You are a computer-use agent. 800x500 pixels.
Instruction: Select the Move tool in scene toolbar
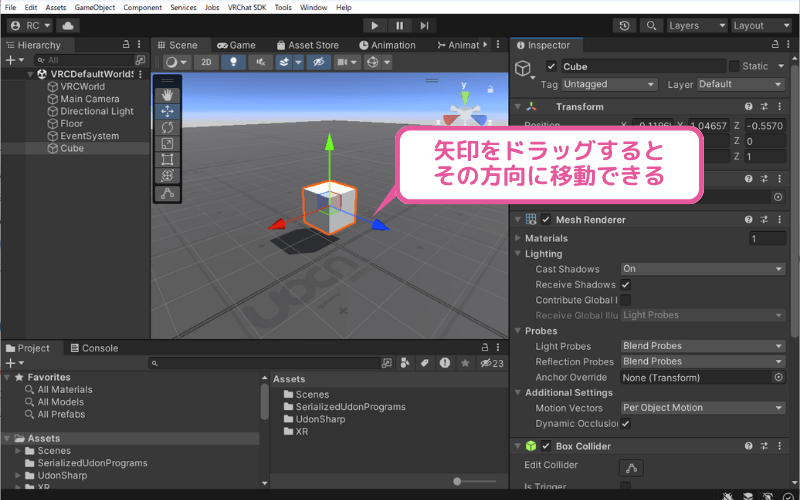pos(167,111)
